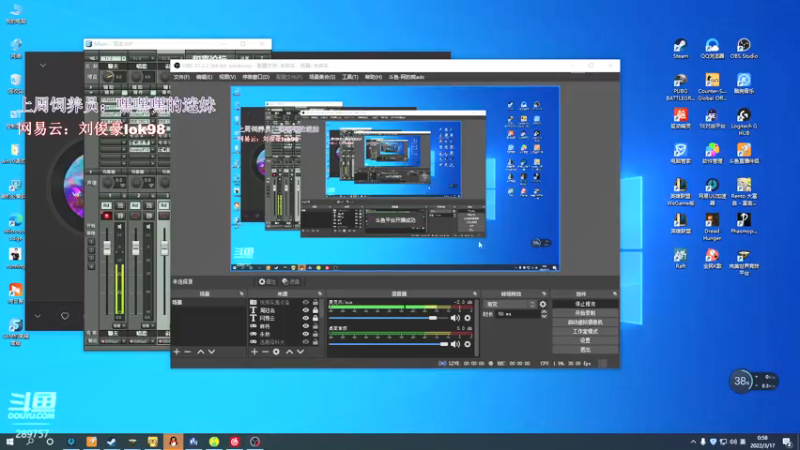
Task: Open source properties gear in sources toolbar
Action: (x=276, y=352)
